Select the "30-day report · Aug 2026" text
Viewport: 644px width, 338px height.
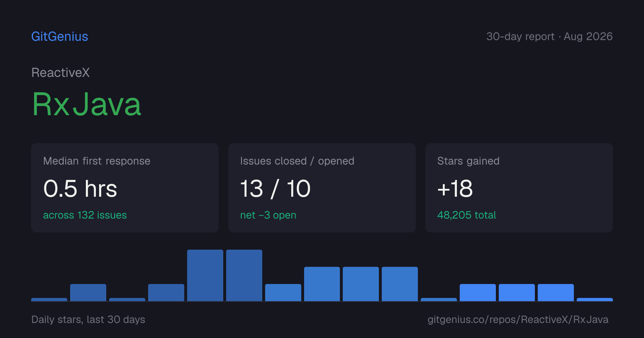pyautogui.click(x=549, y=36)
